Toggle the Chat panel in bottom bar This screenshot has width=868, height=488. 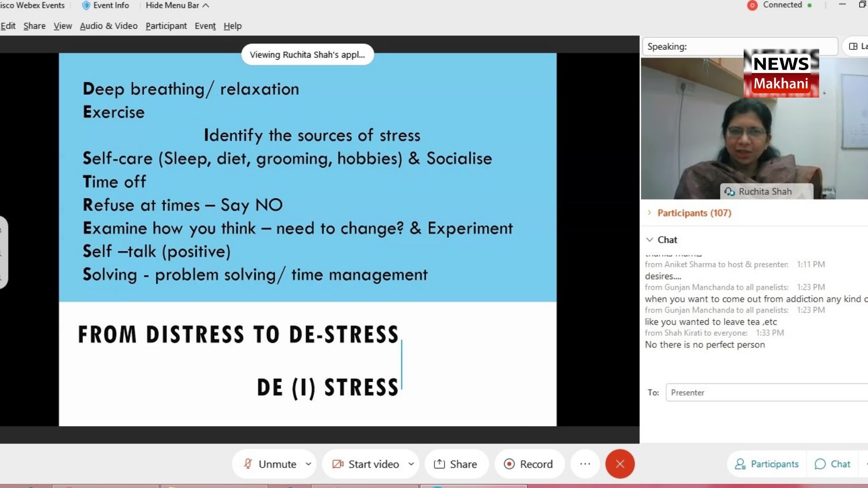(x=832, y=464)
